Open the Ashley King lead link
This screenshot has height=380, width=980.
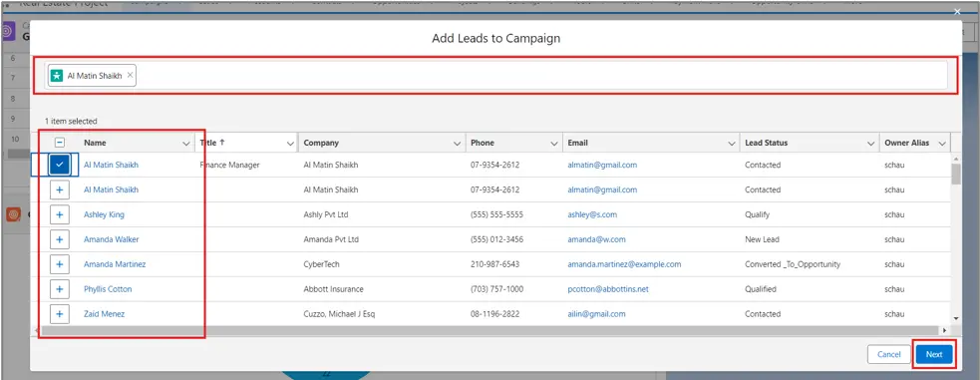(x=104, y=214)
